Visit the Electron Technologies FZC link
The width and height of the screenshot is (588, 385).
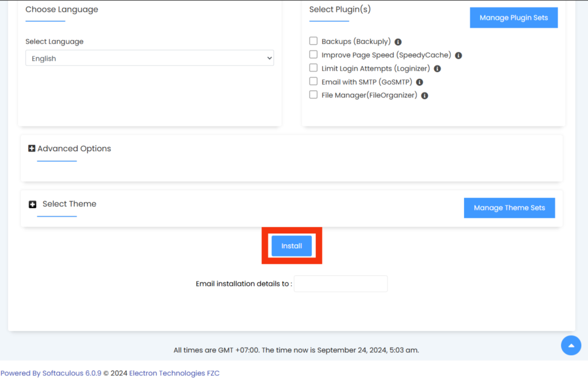point(174,373)
